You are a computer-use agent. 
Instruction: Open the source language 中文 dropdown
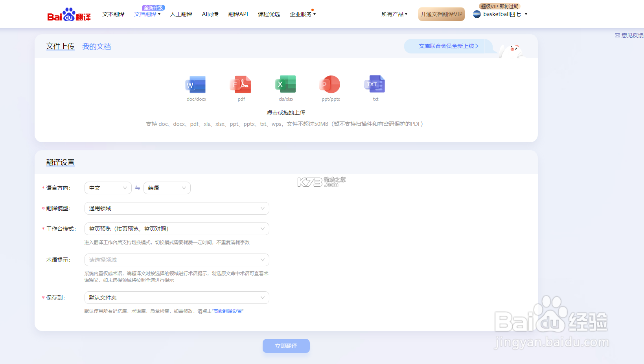click(108, 188)
